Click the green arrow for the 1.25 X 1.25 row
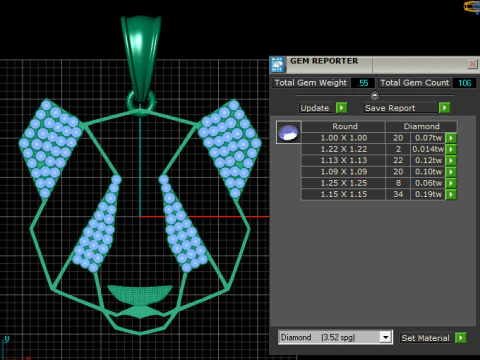The image size is (480, 360). (x=451, y=183)
